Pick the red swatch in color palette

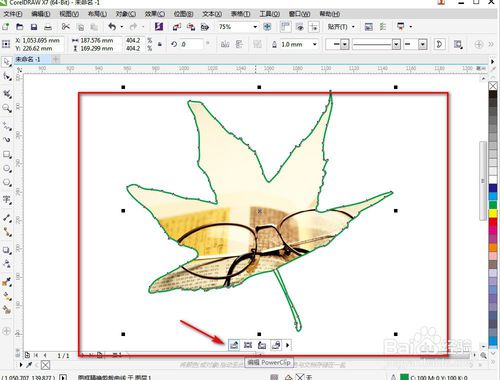click(x=493, y=222)
